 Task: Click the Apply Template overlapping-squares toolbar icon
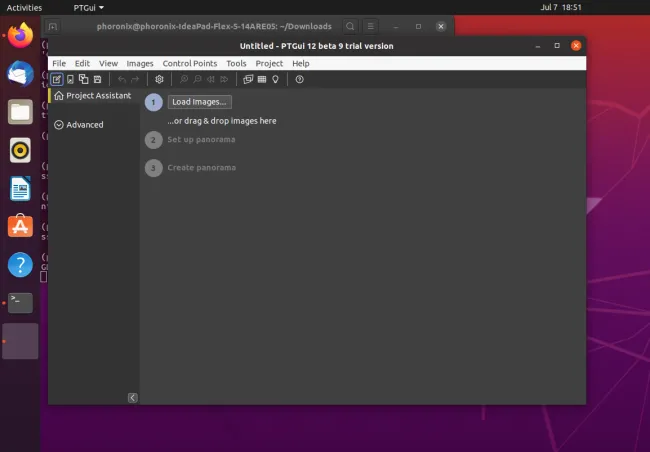click(84, 79)
